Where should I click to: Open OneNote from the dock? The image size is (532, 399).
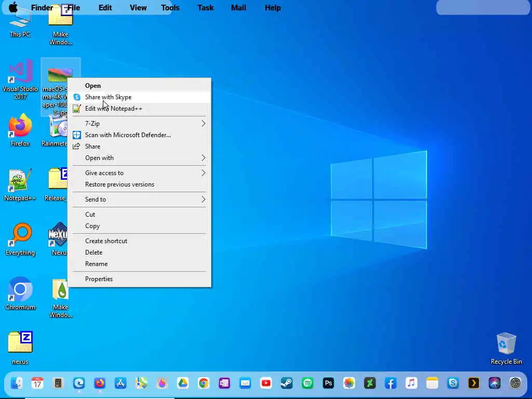pos(224,383)
